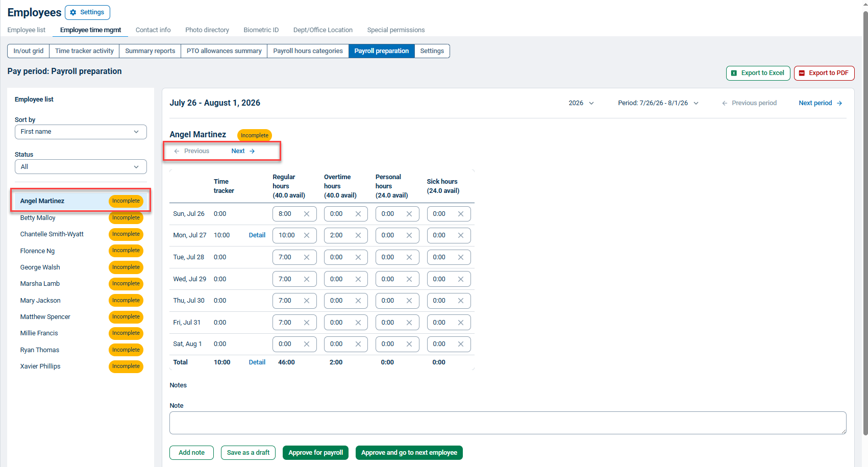Select the PTO allowances summary sub-tab
This screenshot has width=868, height=467.
click(224, 51)
